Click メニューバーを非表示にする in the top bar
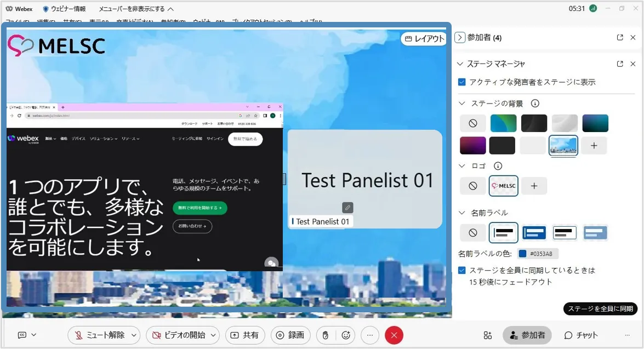Image resolution: width=644 pixels, height=349 pixels. [x=136, y=9]
